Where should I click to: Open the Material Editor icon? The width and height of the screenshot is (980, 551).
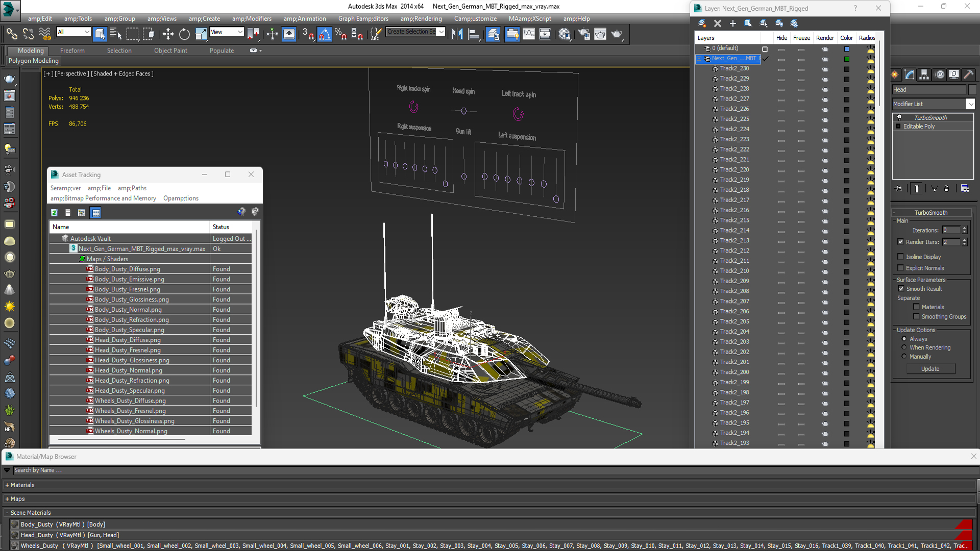tap(565, 34)
